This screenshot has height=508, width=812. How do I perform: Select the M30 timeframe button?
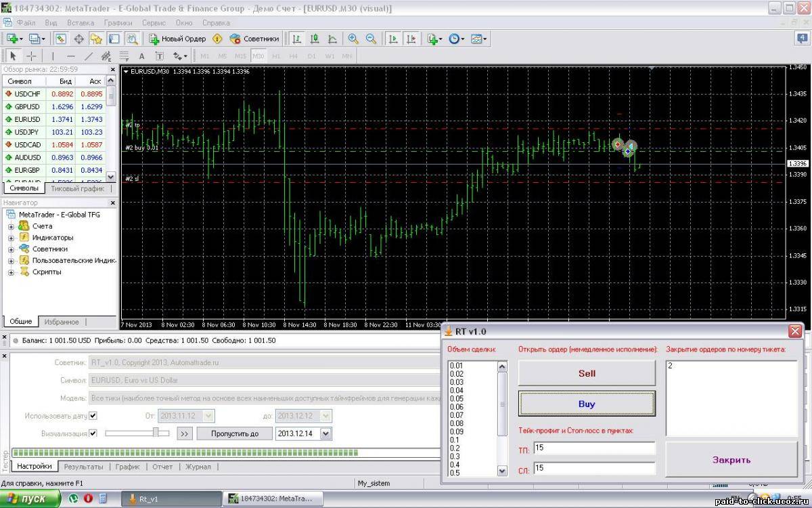258,56
